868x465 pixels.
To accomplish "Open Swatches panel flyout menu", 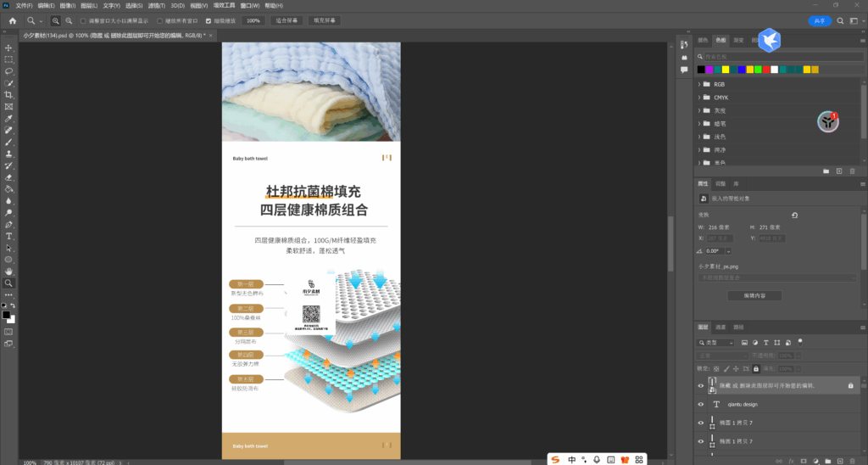I will 862,41.
